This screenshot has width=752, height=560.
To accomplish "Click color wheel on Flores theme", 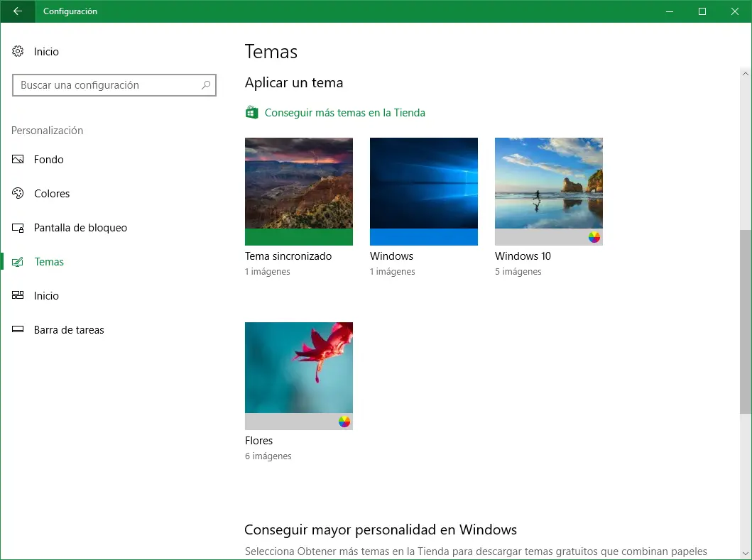I will (344, 422).
